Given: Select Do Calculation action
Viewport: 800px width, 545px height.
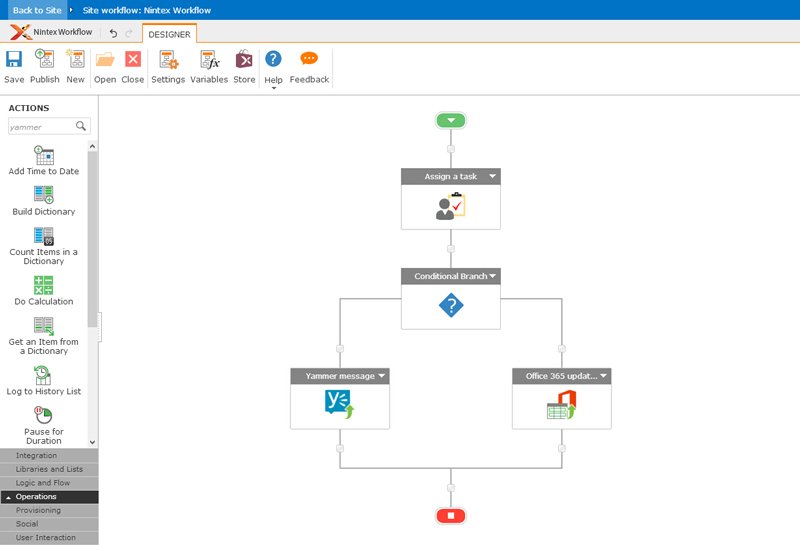Looking at the screenshot, I should coord(44,291).
